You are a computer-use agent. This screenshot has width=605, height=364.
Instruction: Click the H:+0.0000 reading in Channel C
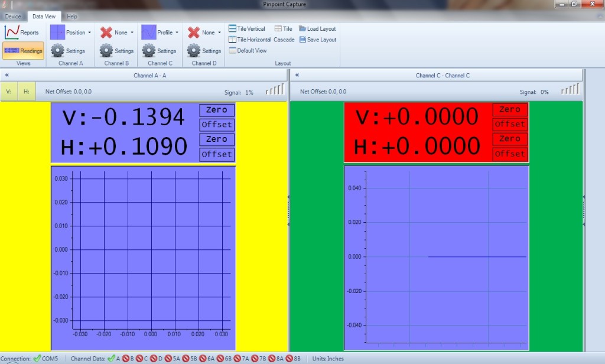(x=417, y=147)
